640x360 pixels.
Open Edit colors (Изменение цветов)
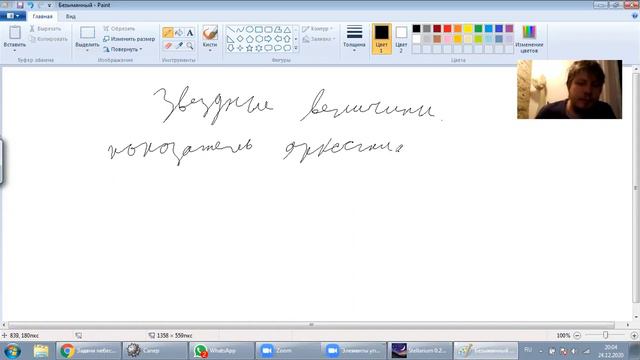click(x=529, y=39)
